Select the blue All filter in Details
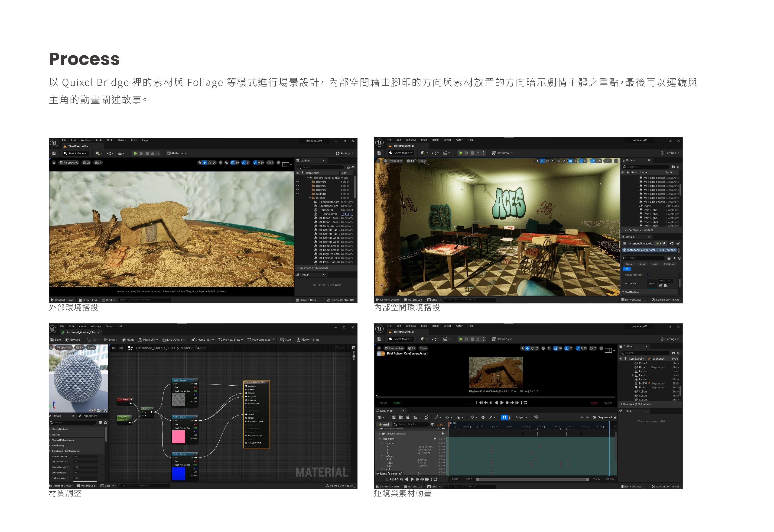This screenshot has height=532, width=774. 627,269
